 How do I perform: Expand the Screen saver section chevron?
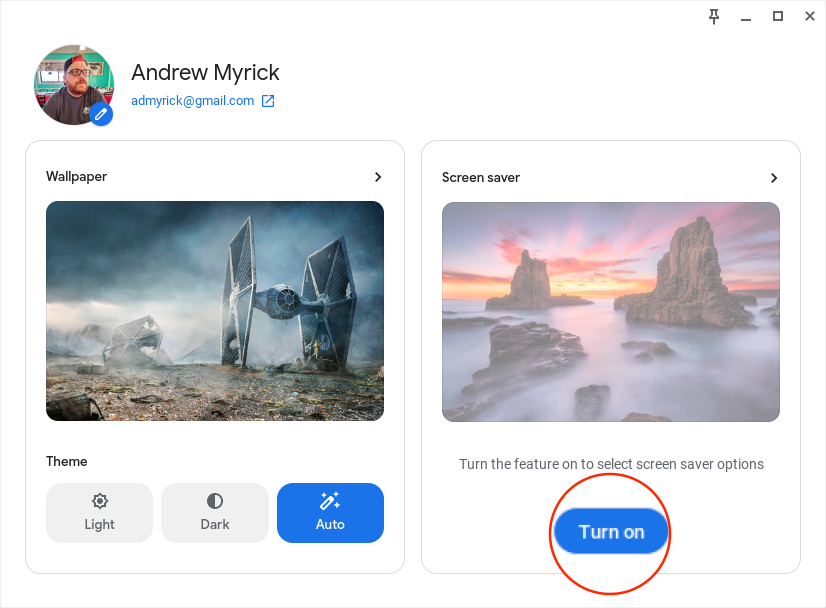pyautogui.click(x=773, y=178)
